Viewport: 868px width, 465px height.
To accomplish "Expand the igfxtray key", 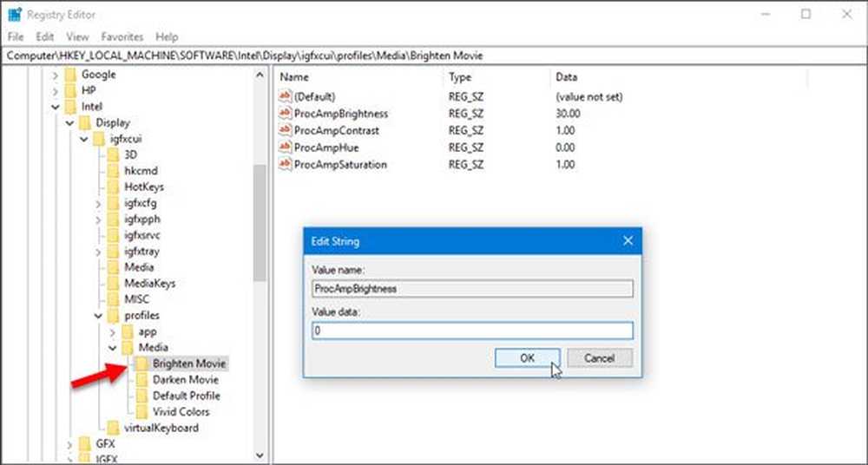I will 99,252.
